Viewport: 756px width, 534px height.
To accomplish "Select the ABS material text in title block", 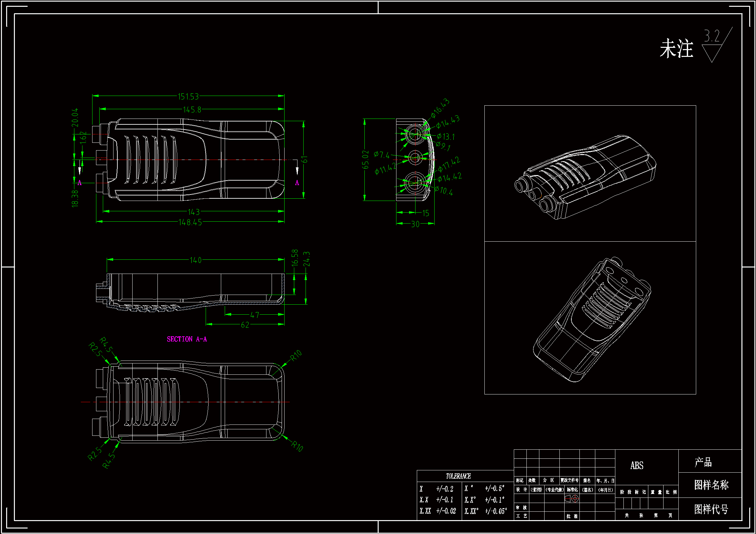I will pos(636,466).
